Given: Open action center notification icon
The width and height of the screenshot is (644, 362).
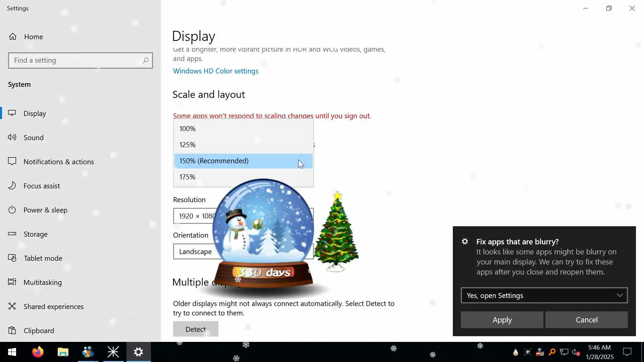Looking at the screenshot, I should coord(627,352).
